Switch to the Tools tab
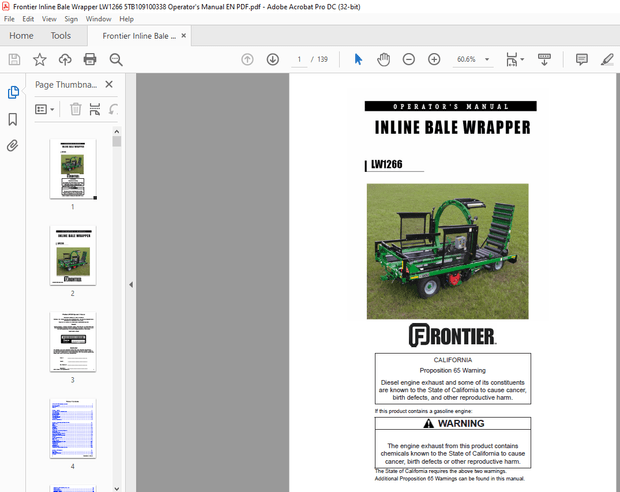The image size is (620, 492). 60,36
